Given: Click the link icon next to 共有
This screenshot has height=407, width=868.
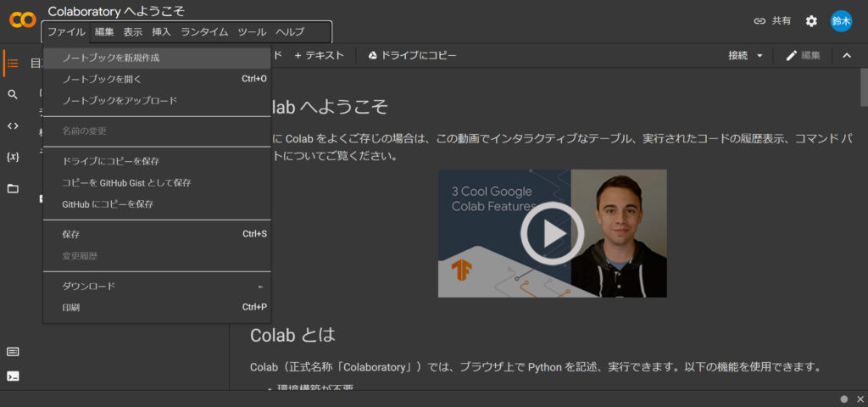Looking at the screenshot, I should pos(759,21).
